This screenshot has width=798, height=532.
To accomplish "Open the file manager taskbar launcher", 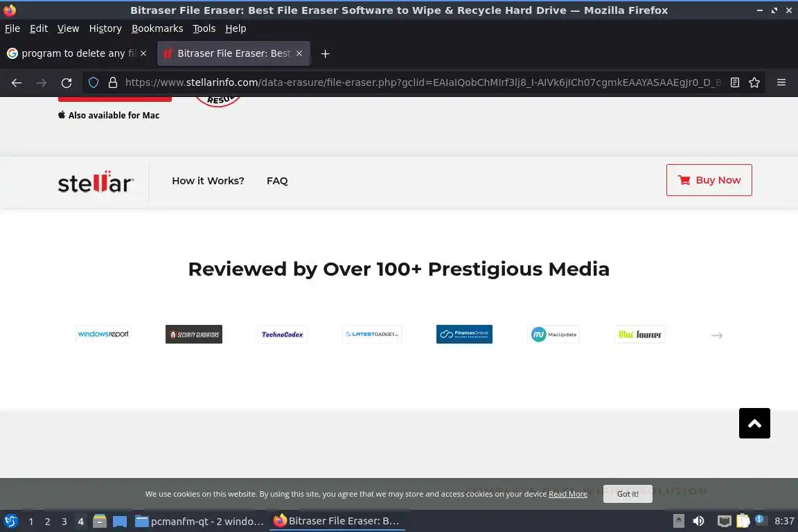I will (x=100, y=522).
